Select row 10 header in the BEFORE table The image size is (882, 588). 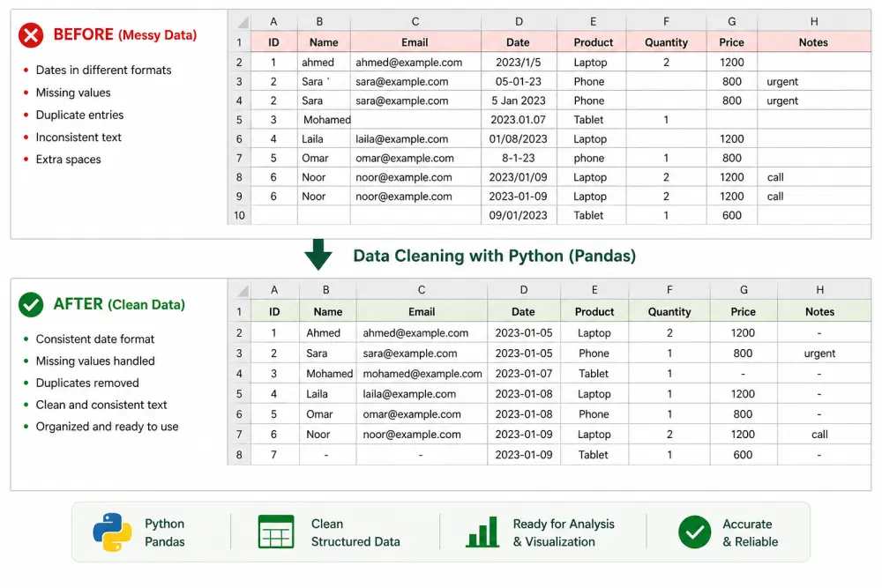240,215
